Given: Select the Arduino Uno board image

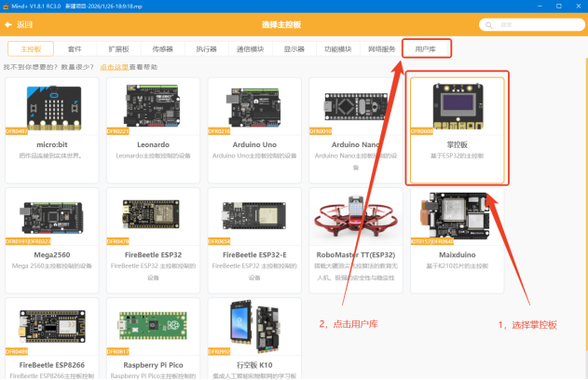Looking at the screenshot, I should point(253,107).
